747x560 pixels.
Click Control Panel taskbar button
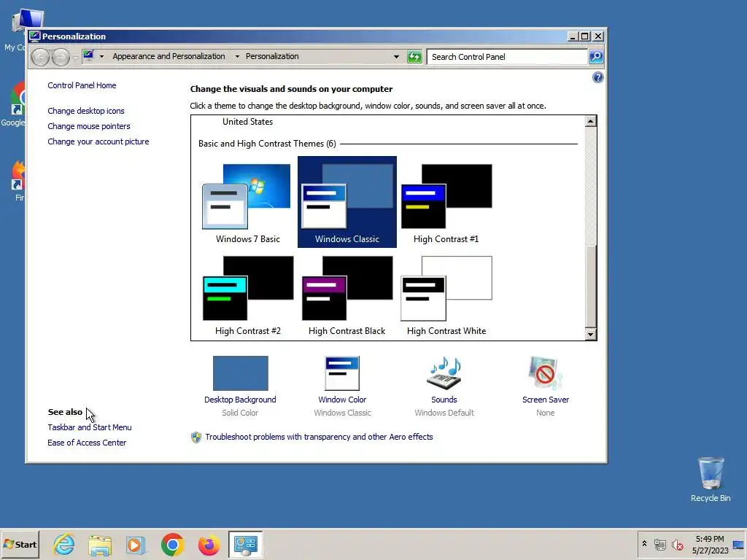point(245,544)
